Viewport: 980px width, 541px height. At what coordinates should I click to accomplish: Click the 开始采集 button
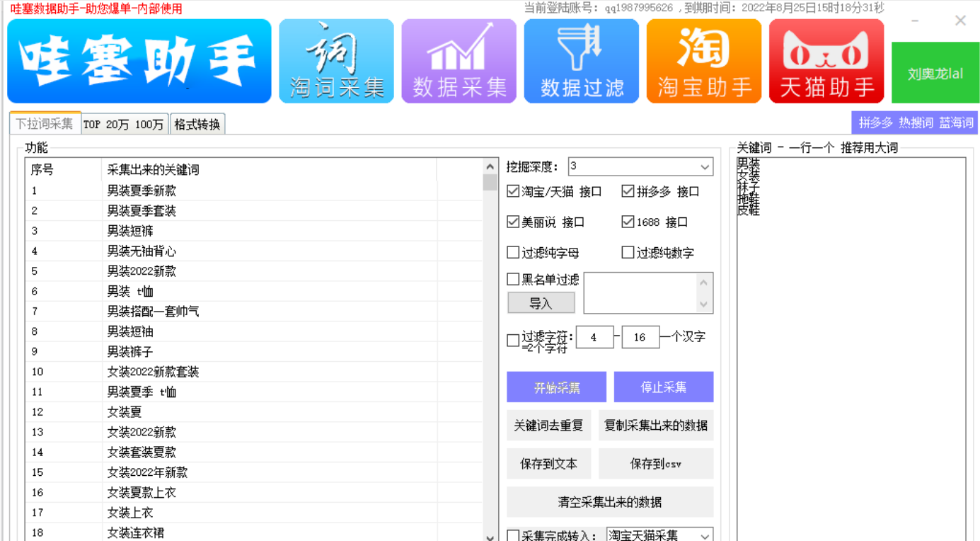556,387
